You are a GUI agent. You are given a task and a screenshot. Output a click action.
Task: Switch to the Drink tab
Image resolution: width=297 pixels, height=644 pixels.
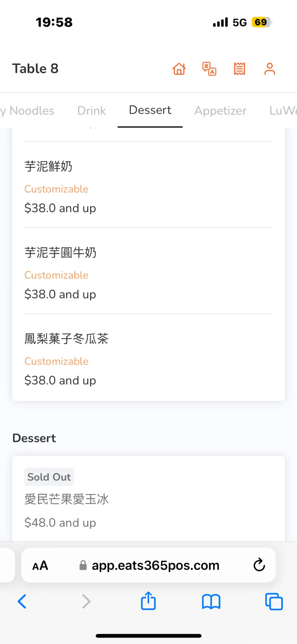[92, 111]
